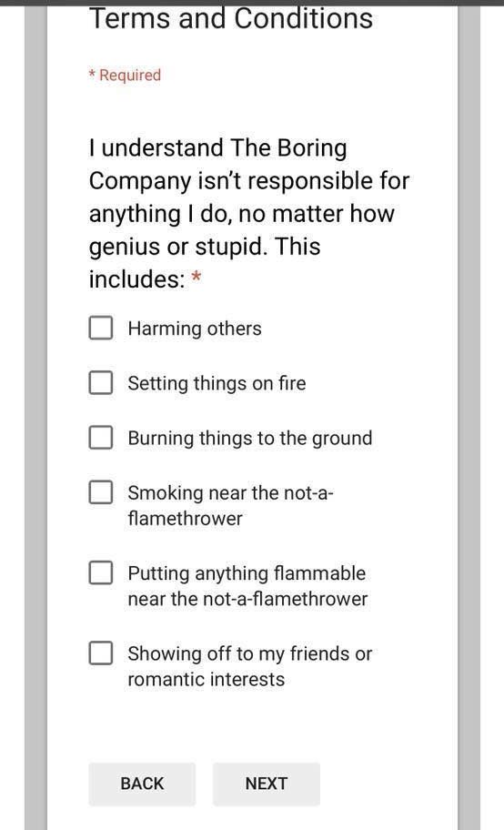Click the BACK button
The image size is (504, 830).
[142, 784]
